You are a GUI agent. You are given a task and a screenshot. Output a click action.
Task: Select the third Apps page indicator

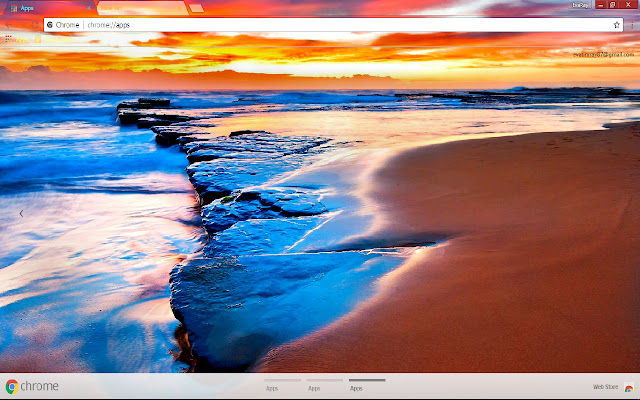click(367, 385)
